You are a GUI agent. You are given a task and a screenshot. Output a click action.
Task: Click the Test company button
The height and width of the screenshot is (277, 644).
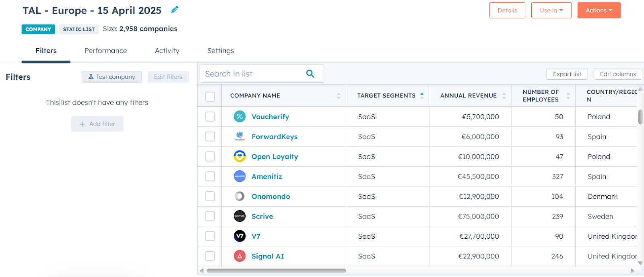point(111,77)
